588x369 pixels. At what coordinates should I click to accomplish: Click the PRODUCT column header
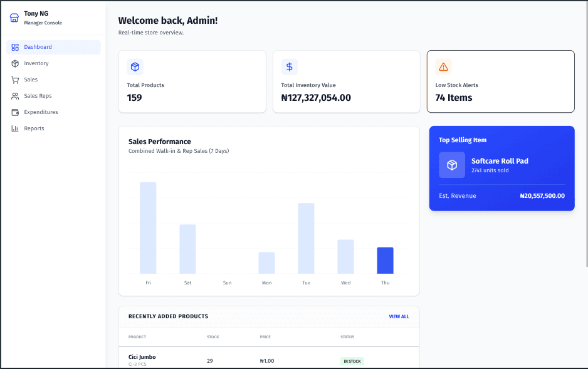click(137, 336)
